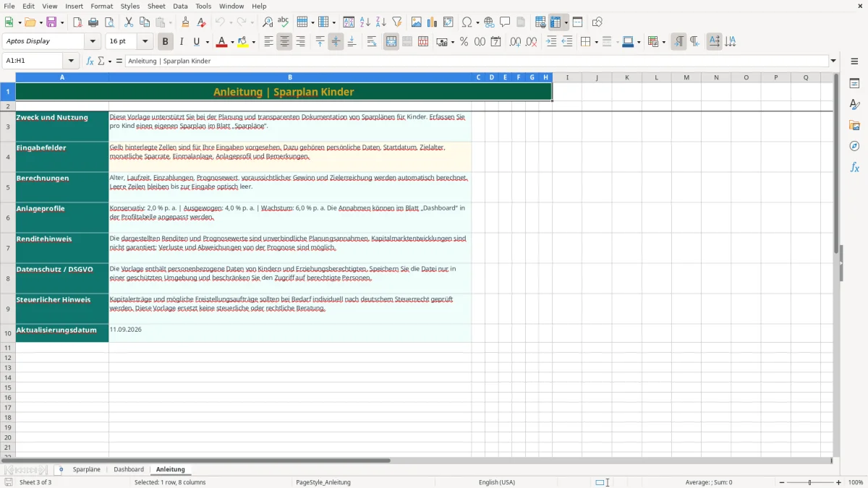Toggle Center Vertically alignment

[x=336, y=42]
